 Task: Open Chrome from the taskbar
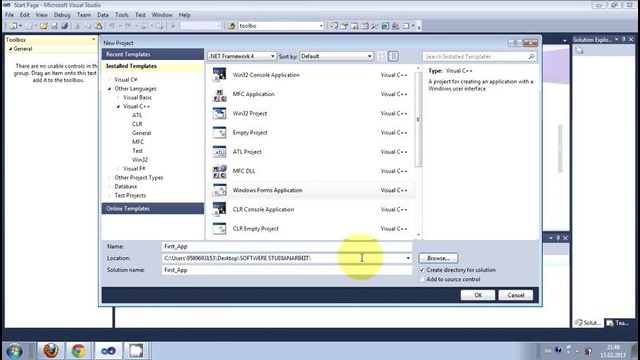click(78, 351)
